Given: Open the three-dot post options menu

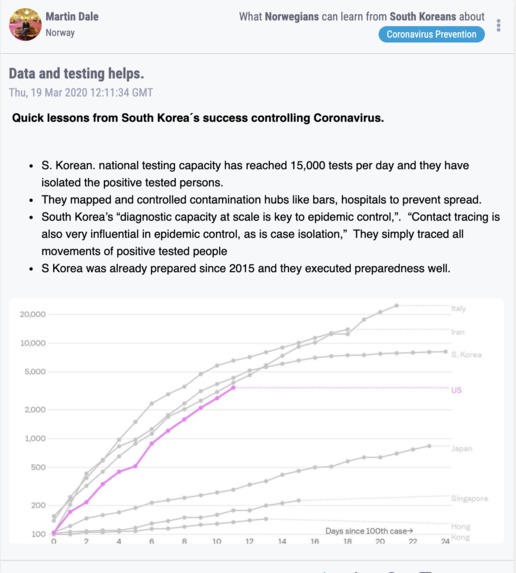Looking at the screenshot, I should pos(498,25).
